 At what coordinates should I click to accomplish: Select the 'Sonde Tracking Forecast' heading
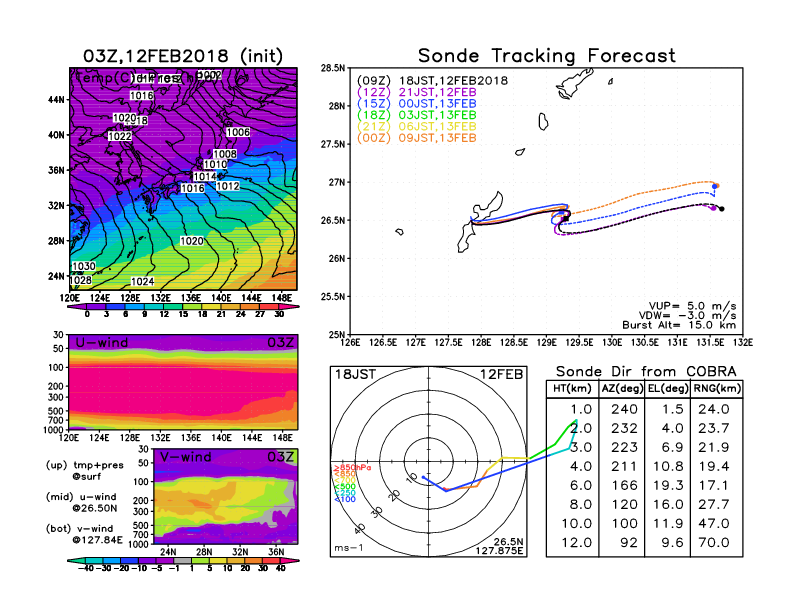547,56
